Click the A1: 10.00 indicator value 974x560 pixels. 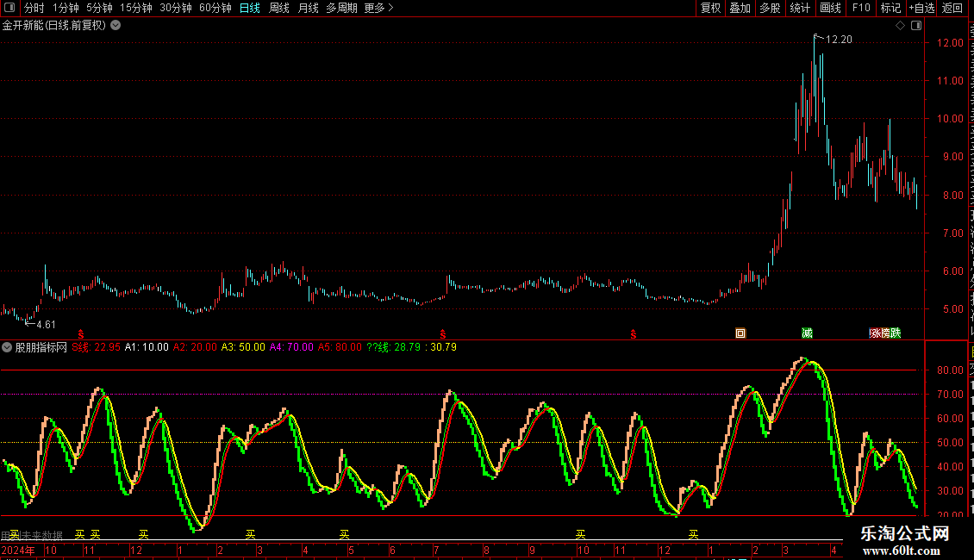pos(147,347)
